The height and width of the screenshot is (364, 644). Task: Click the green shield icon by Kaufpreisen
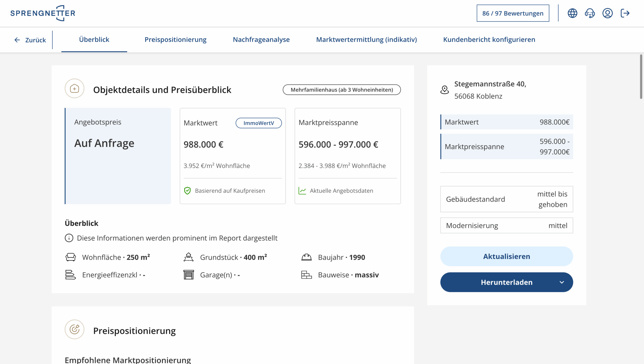click(187, 191)
